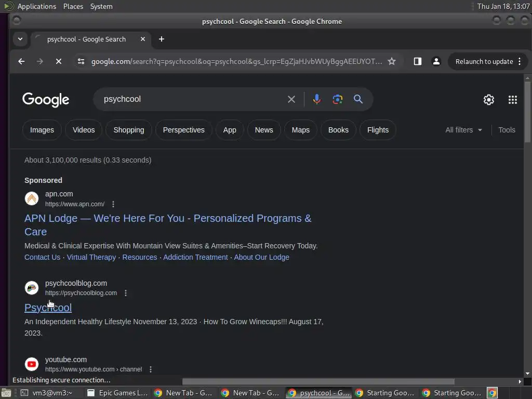Open more options for psychcoolblog.com result

click(126, 293)
